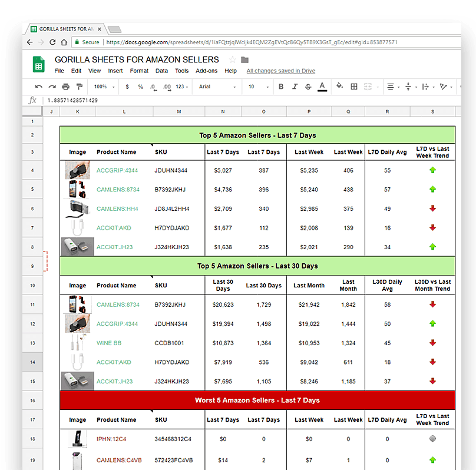The height and width of the screenshot is (470, 476).
Task: Click All changes saved in Drive link
Action: click(x=281, y=71)
